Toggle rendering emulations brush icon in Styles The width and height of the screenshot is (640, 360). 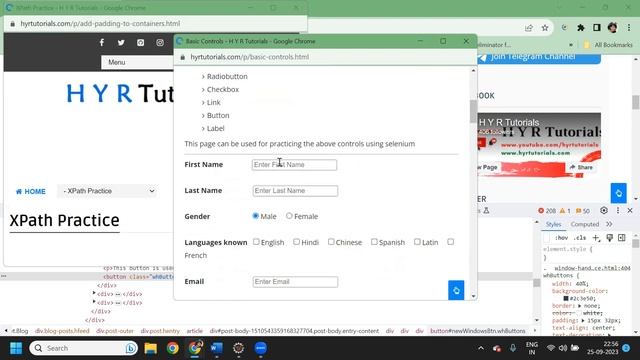(609, 238)
